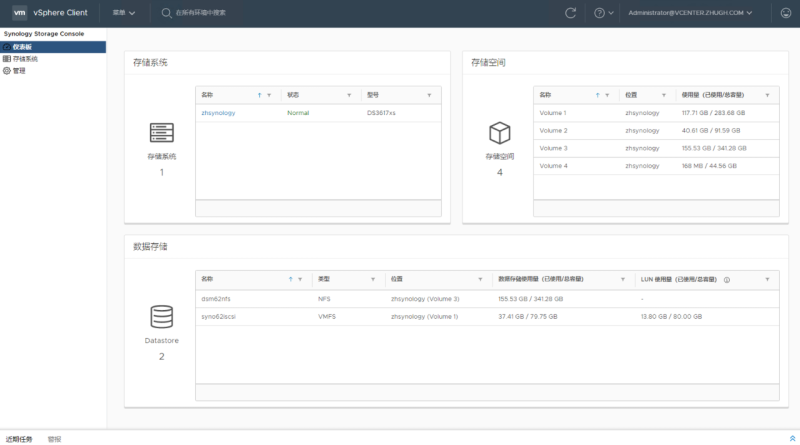Screen dimensions: 800x445
Task: Click the search magnifier icon
Action: tap(166, 13)
